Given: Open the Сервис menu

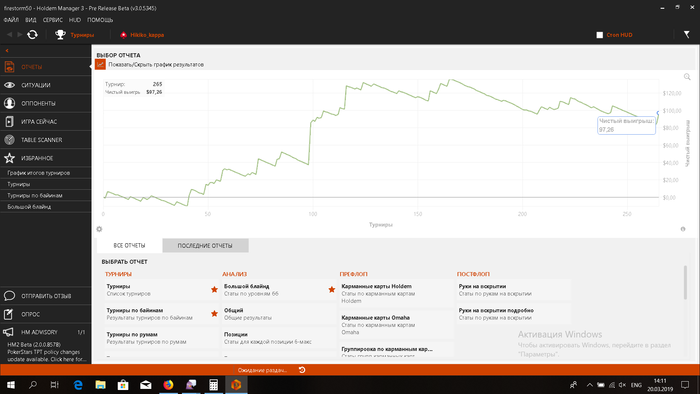Looking at the screenshot, I should click(53, 20).
